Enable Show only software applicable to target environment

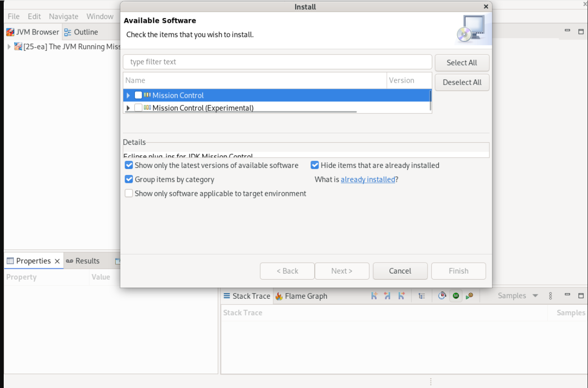pos(129,194)
